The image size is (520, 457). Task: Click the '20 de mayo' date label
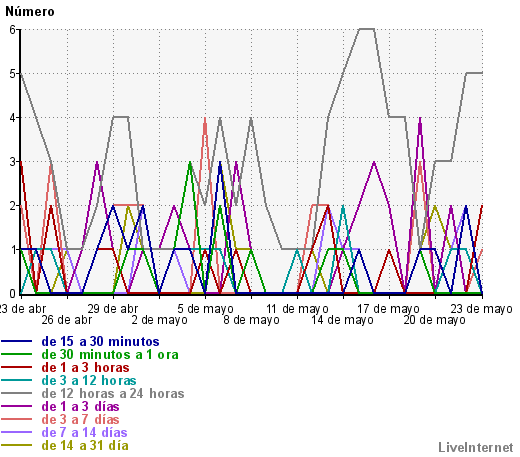pyautogui.click(x=435, y=320)
